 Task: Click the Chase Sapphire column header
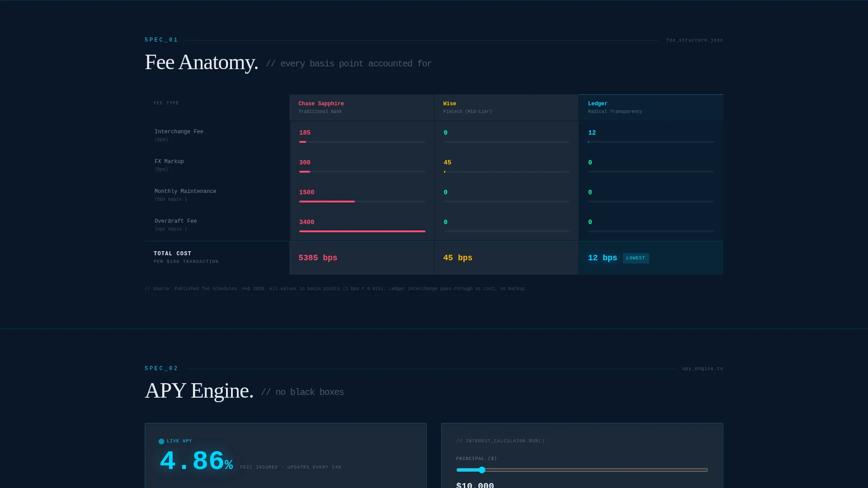362,108
